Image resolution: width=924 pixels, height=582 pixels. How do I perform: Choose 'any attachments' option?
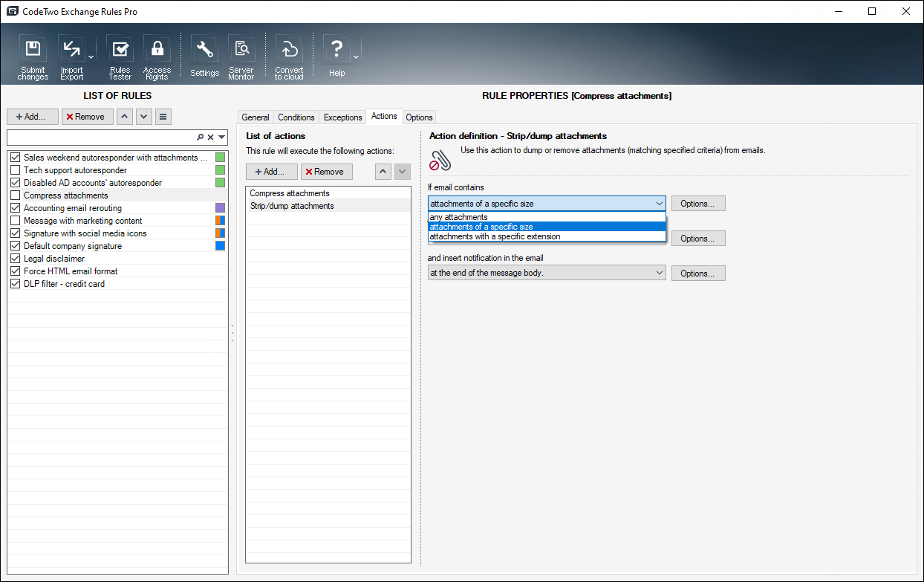click(x=547, y=217)
